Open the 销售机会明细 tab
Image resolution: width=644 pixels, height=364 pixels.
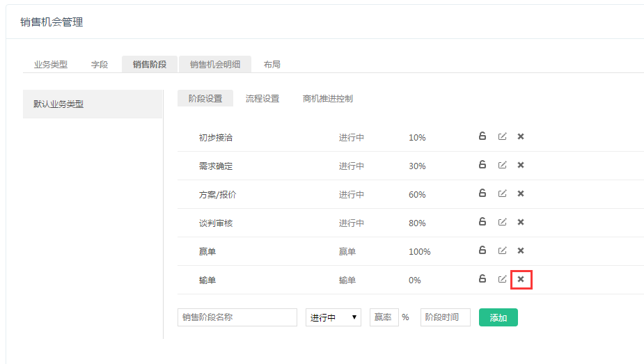[215, 65]
